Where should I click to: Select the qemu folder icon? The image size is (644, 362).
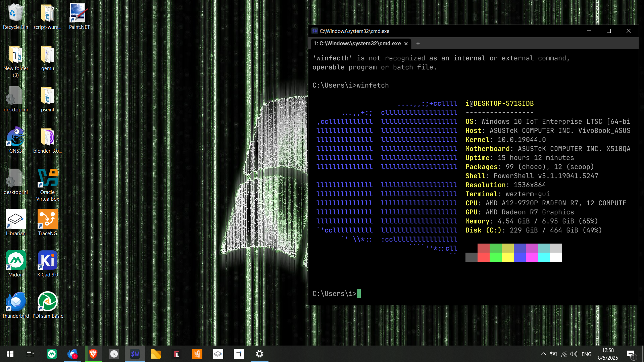coord(47,58)
